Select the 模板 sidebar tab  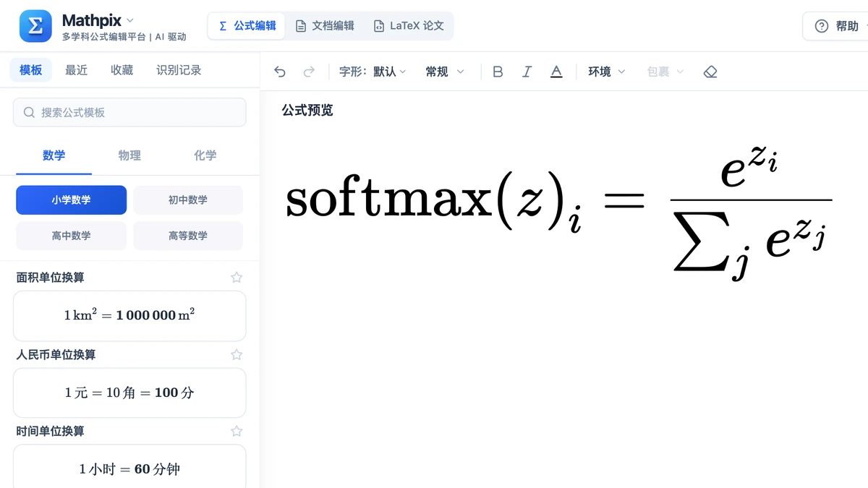[31, 70]
